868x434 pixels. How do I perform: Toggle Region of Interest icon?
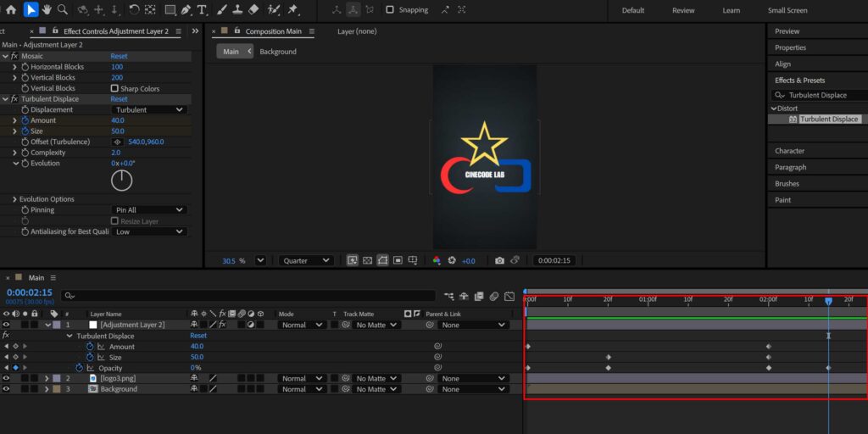(398, 260)
